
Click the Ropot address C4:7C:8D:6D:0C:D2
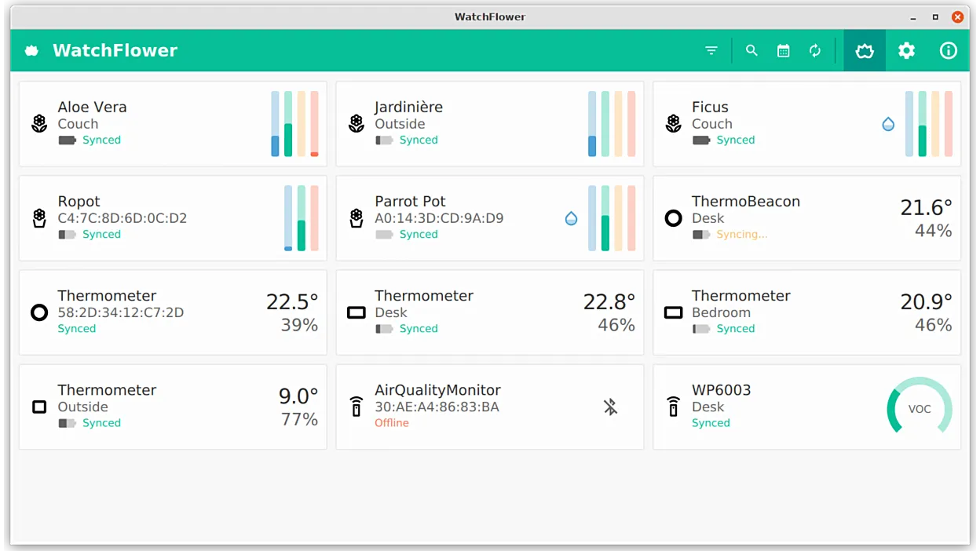tap(122, 218)
